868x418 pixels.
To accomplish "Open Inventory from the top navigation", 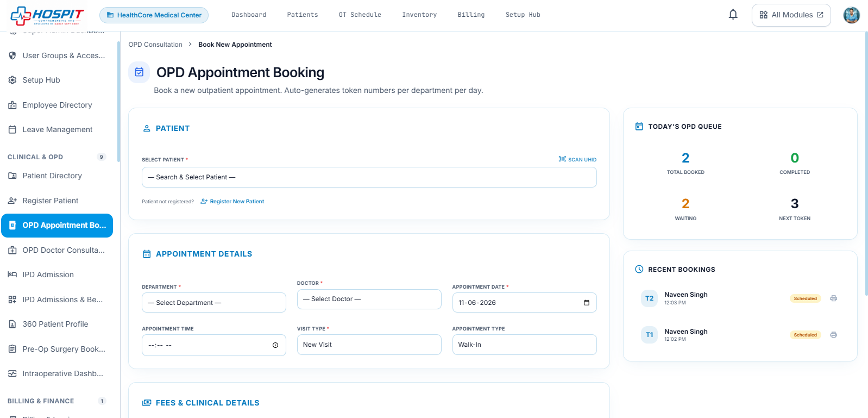I will coord(419,15).
